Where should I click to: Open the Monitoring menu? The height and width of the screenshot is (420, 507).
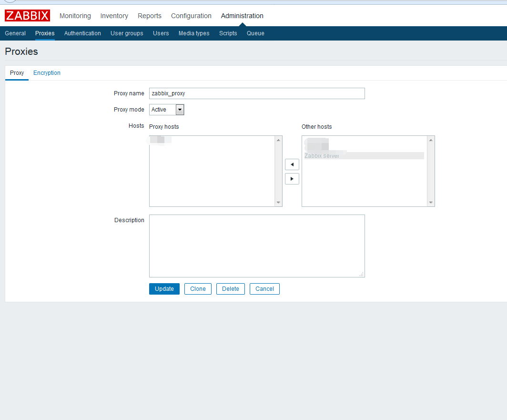tap(75, 16)
